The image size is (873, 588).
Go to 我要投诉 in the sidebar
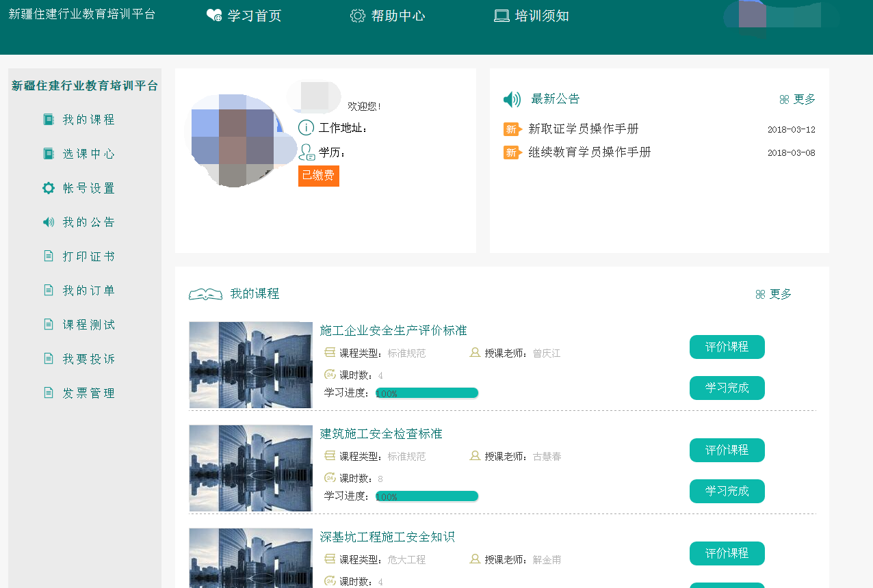[x=88, y=359]
